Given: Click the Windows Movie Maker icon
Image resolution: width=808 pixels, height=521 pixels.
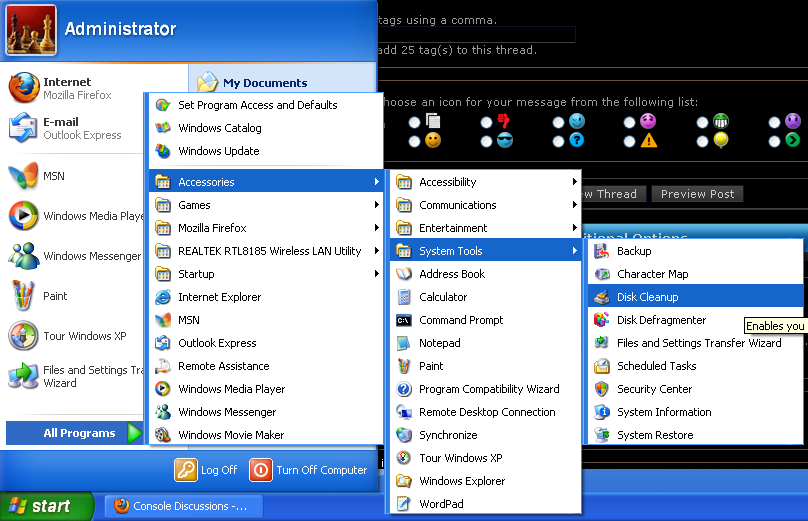Looking at the screenshot, I should coord(163,435).
